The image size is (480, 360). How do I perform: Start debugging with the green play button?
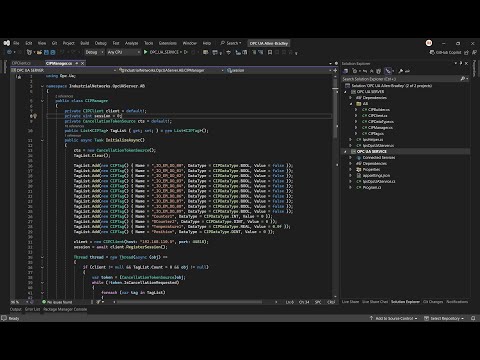pos(145,52)
